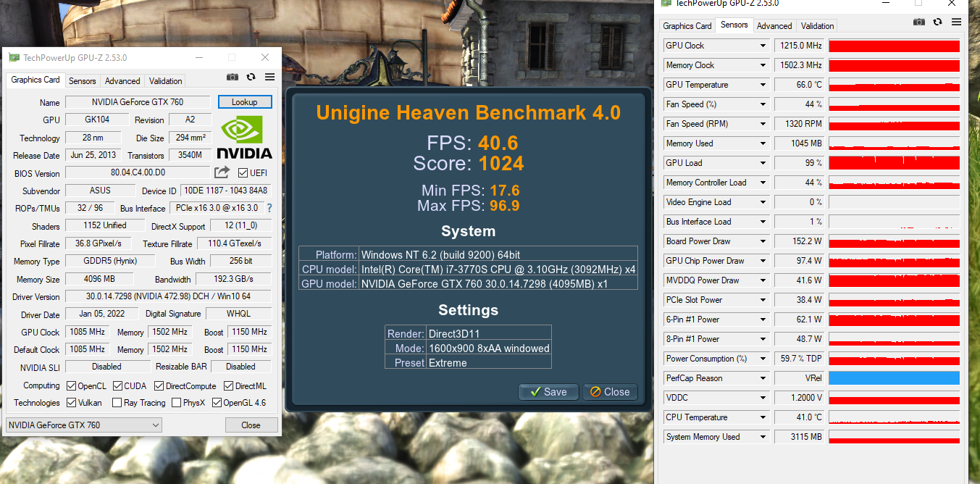Switch to Advanced tab in left GPU-Z window

tap(122, 81)
